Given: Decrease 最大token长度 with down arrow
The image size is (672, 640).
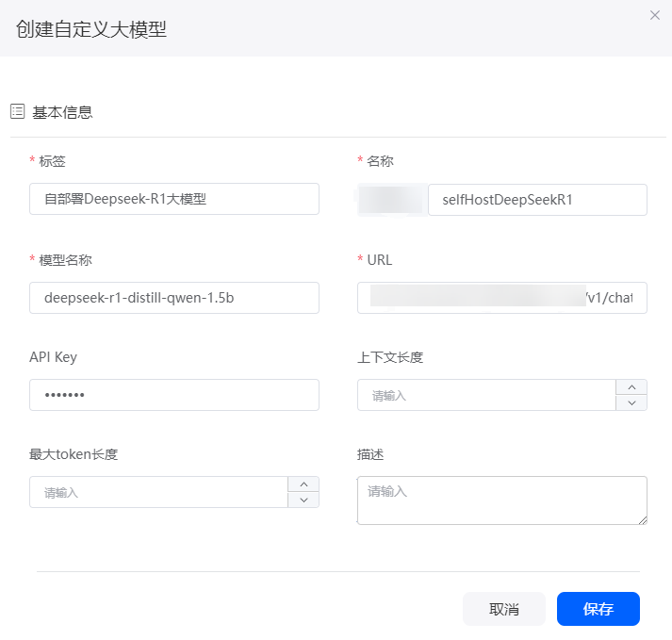Looking at the screenshot, I should pos(303,500).
